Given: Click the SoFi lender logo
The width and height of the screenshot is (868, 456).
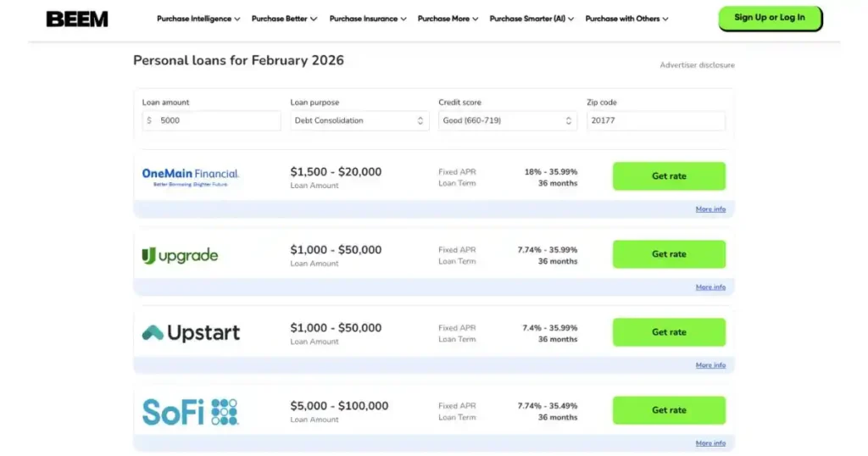Looking at the screenshot, I should tap(191, 411).
